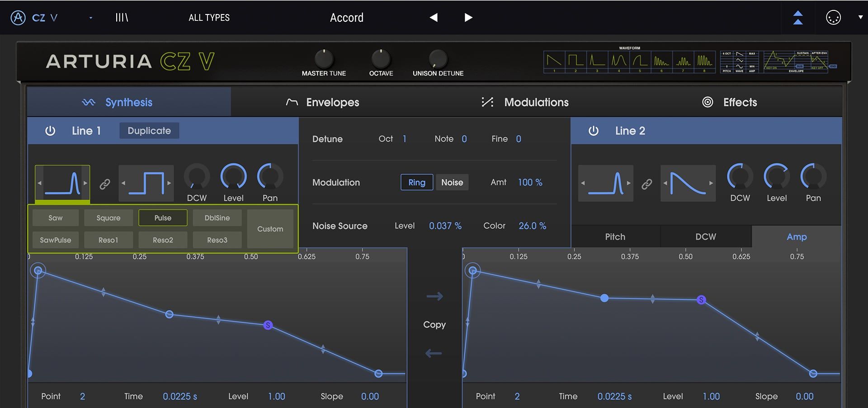Open Line 2 first waveform selector
The height and width of the screenshot is (408, 868).
(x=606, y=183)
